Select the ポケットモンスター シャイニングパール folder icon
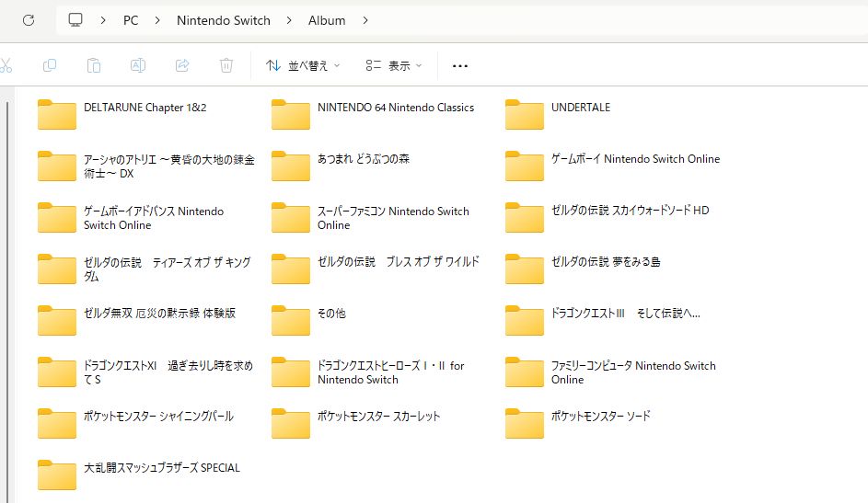This screenshot has width=868, height=503. pos(56,423)
